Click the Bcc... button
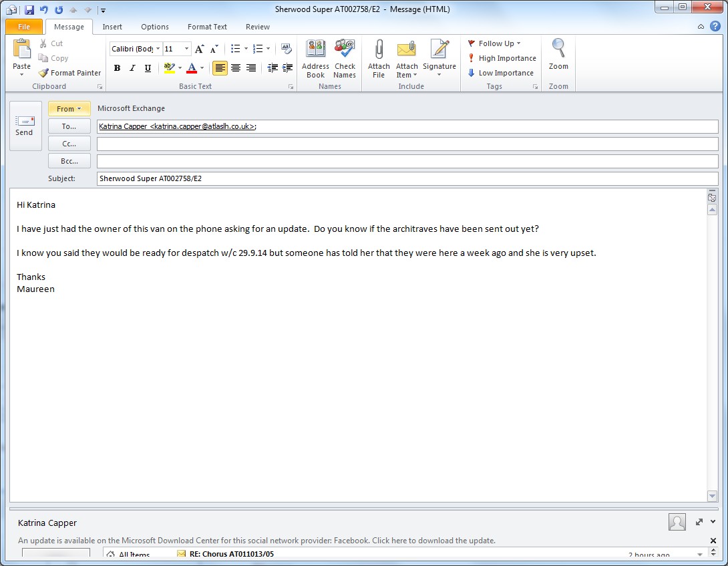 coord(69,161)
